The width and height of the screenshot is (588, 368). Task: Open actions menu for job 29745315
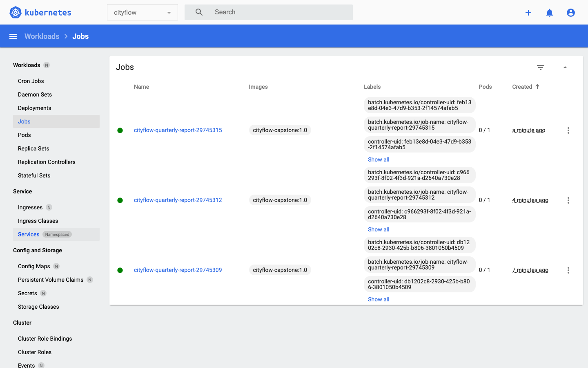(568, 130)
